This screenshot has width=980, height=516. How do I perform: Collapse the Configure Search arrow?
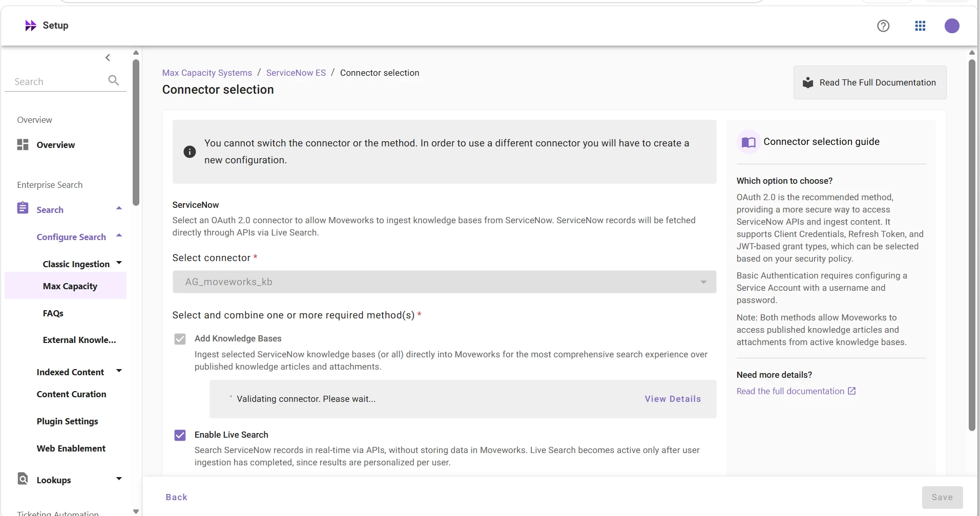point(119,235)
